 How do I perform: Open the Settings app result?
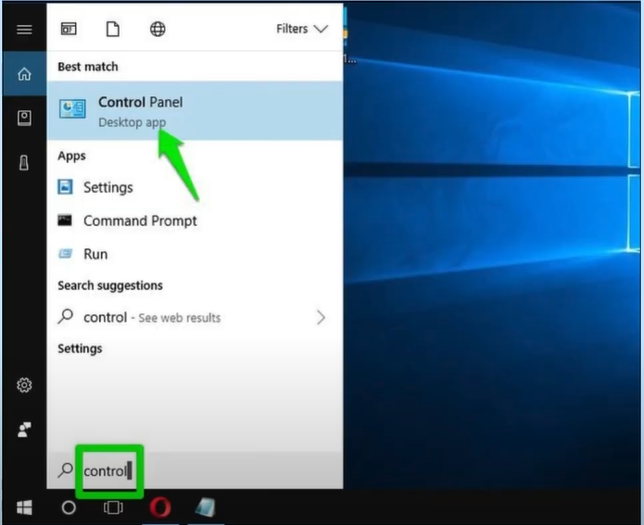pyautogui.click(x=195, y=187)
